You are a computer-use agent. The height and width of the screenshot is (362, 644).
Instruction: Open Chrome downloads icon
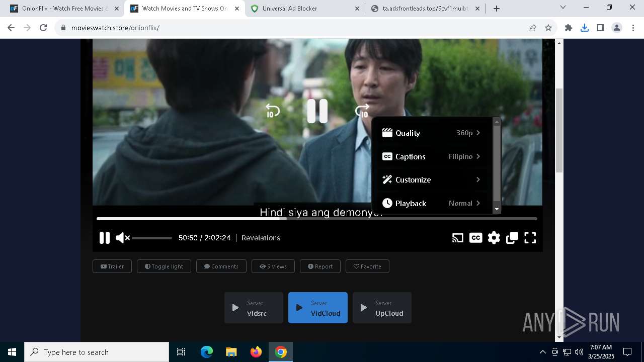click(x=585, y=28)
